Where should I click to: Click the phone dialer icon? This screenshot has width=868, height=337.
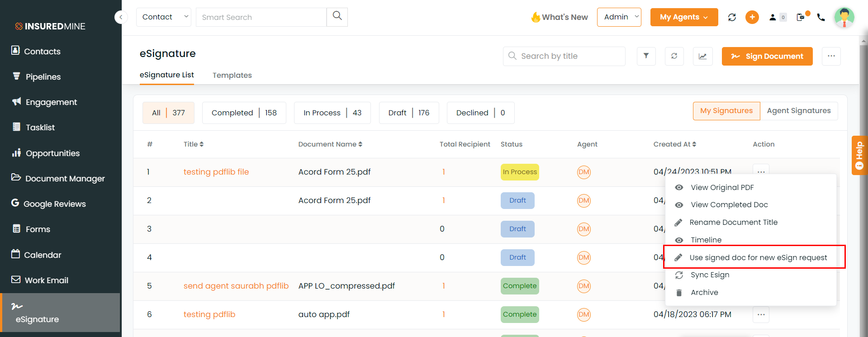point(821,17)
